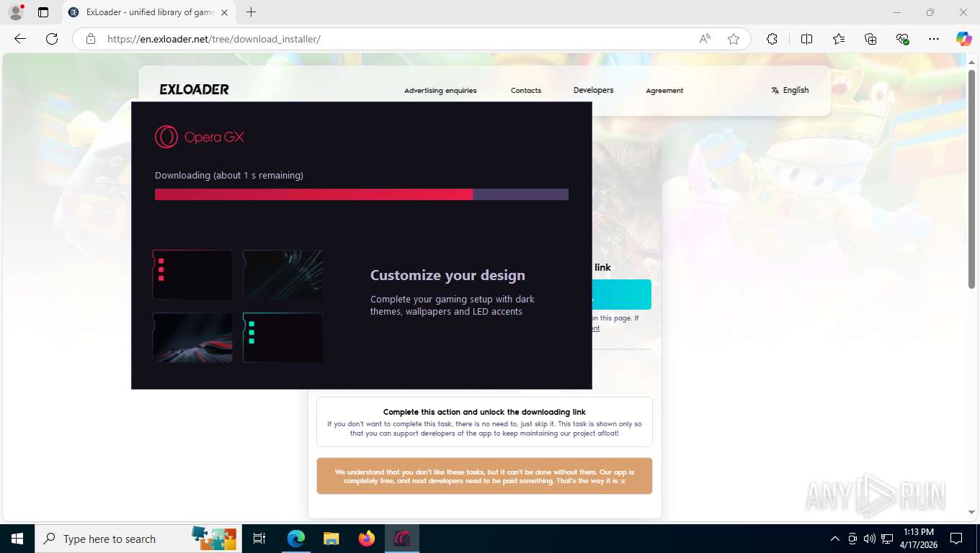Click the cyan download button

point(621,295)
